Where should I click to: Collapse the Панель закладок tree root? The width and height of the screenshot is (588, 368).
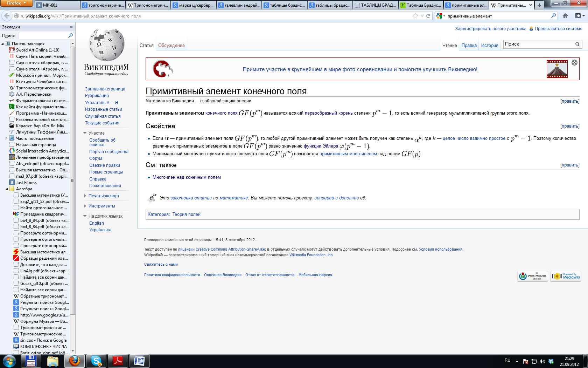(x=3, y=44)
